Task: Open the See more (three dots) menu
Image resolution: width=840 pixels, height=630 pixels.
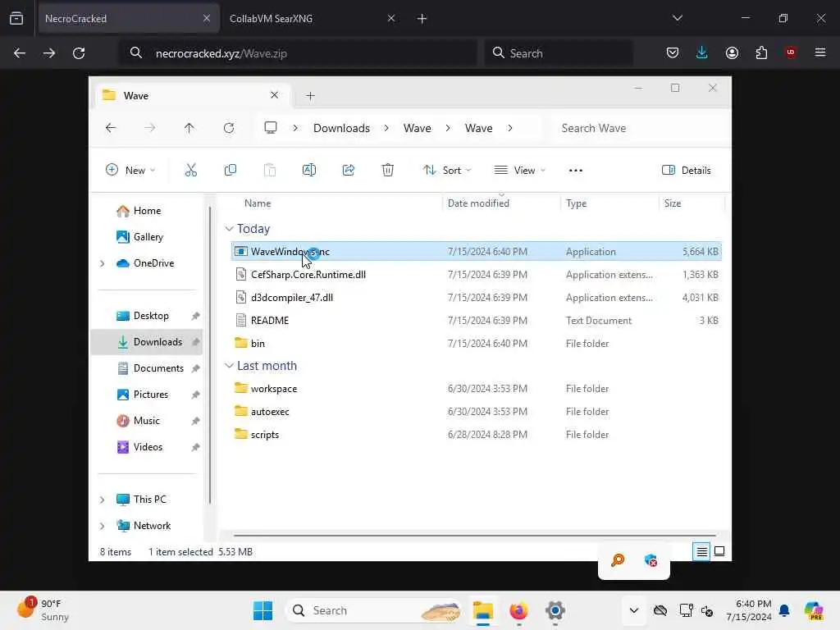Action: [575, 171]
